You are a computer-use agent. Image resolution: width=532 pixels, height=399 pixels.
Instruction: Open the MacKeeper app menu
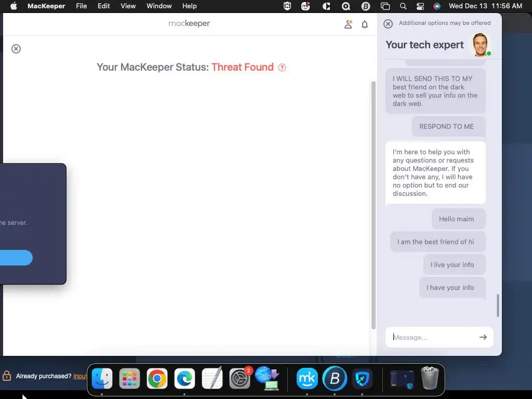[46, 6]
